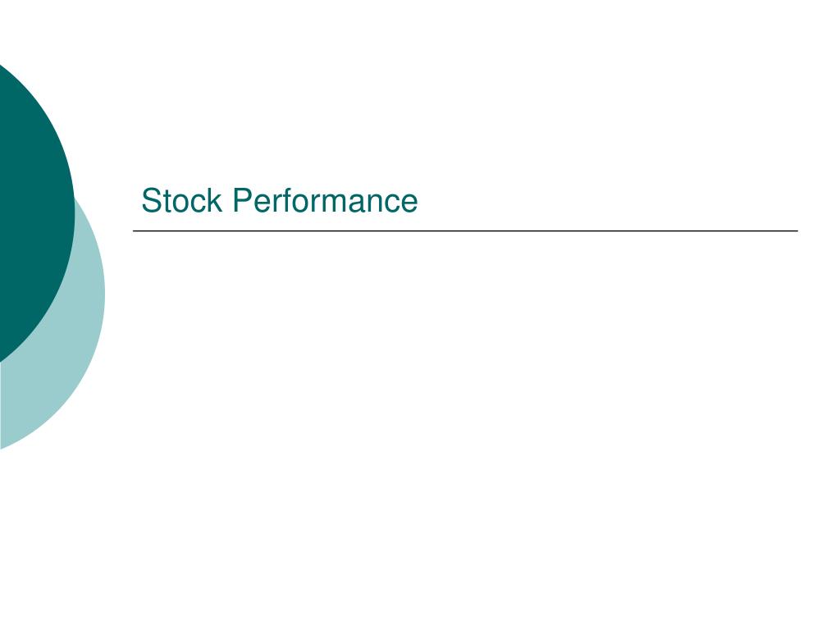This screenshot has width=840, height=630.
Task: Click the capital "P" in Performance
Action: coord(242,200)
